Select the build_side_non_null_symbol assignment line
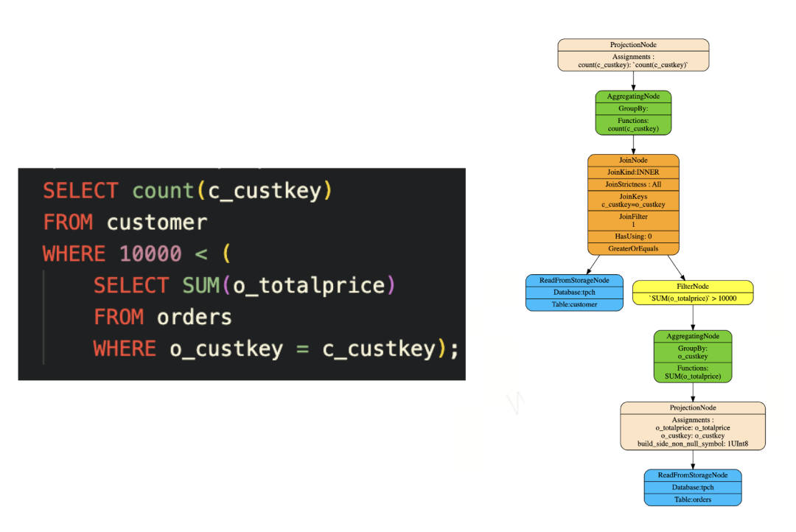The height and width of the screenshot is (532, 796). (692, 444)
